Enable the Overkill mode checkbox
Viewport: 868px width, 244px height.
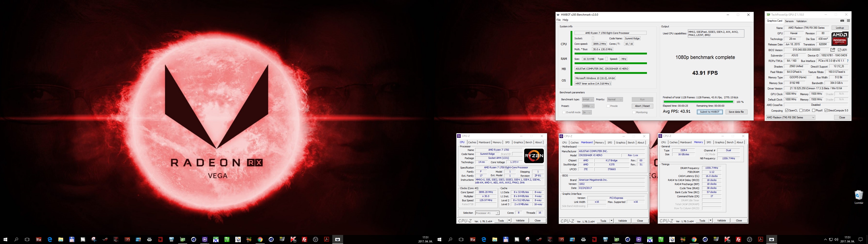564,112
